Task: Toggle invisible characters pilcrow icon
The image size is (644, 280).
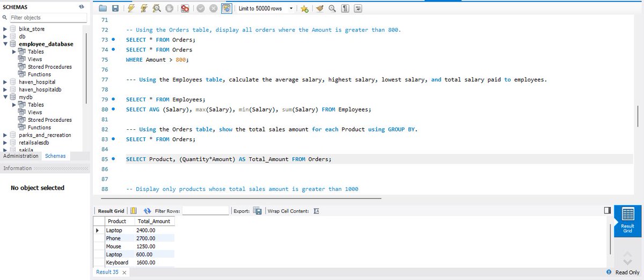Action: pos(346,9)
